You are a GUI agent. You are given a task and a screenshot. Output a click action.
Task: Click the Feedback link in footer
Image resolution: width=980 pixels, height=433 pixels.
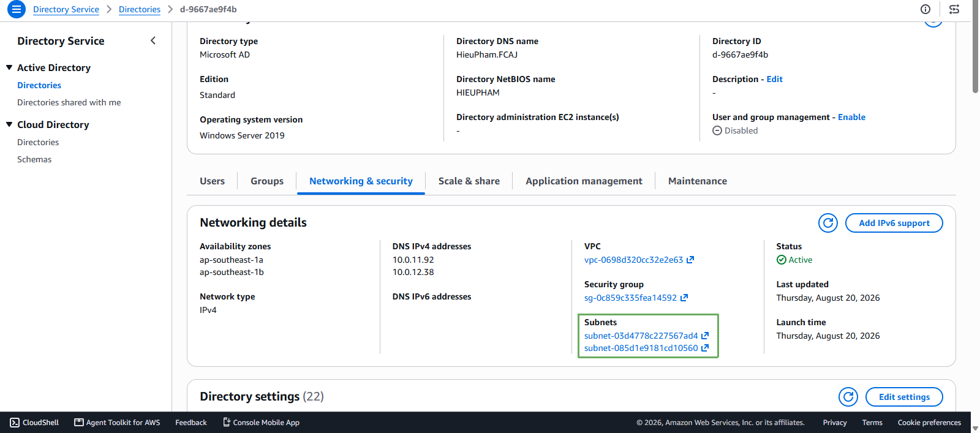click(x=191, y=423)
